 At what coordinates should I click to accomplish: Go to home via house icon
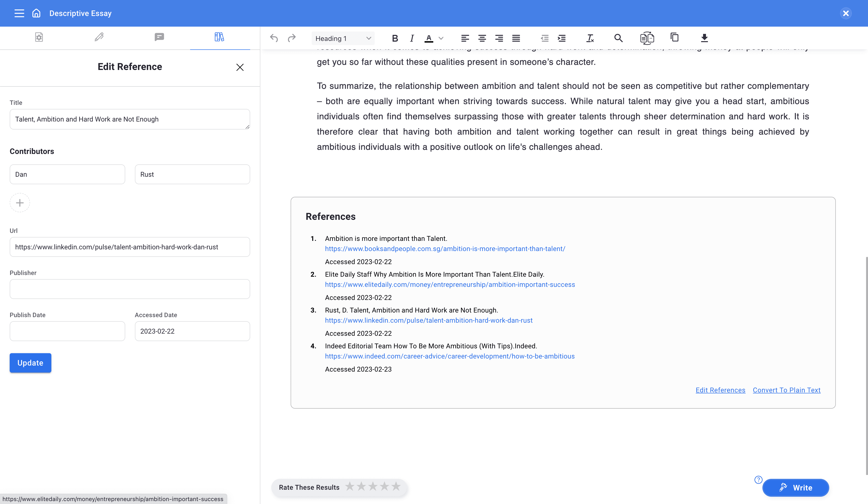(37, 13)
